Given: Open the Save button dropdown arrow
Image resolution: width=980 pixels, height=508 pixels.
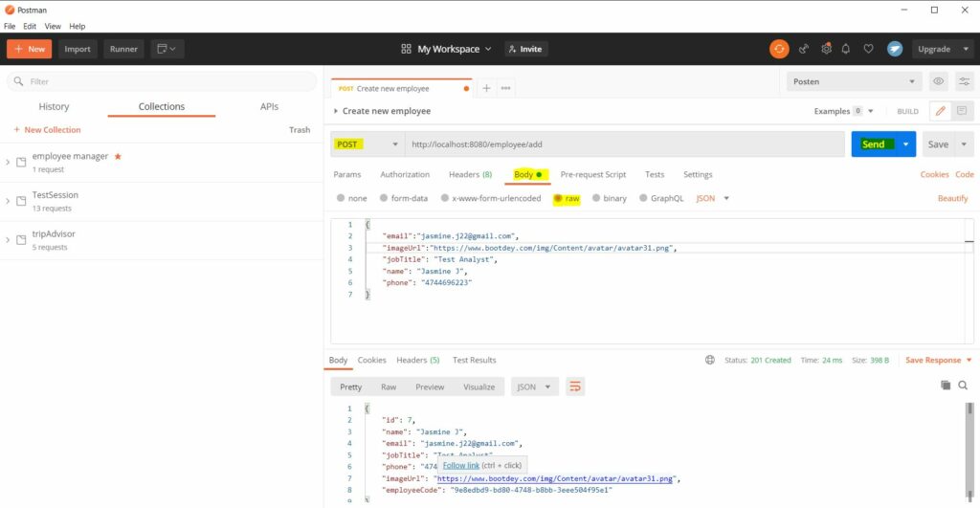Looking at the screenshot, I should (x=964, y=144).
